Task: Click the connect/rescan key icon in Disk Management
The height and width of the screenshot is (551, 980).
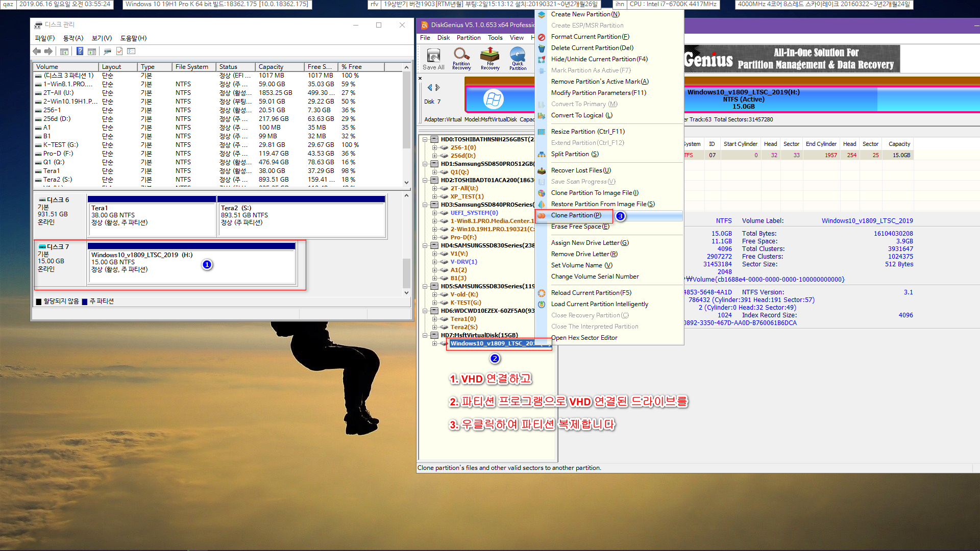Action: [107, 51]
